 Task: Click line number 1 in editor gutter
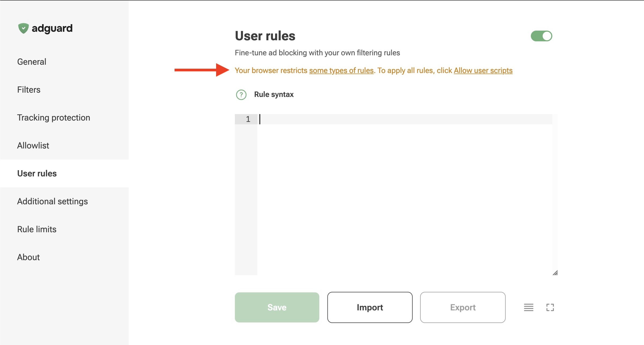click(x=248, y=119)
